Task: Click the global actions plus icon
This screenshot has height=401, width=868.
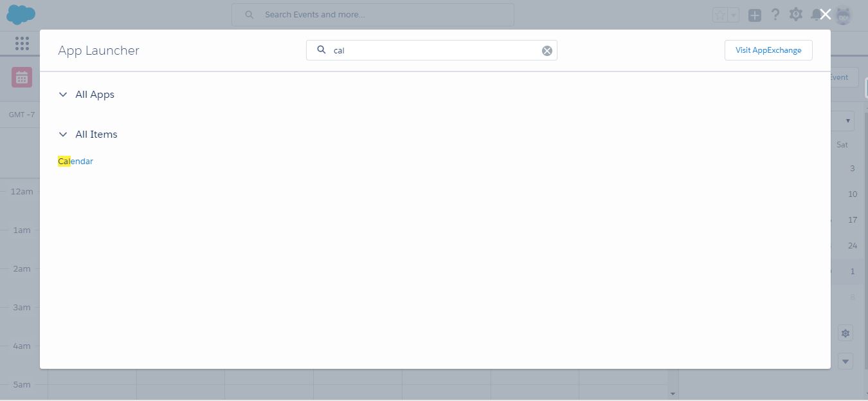Action: [755, 14]
